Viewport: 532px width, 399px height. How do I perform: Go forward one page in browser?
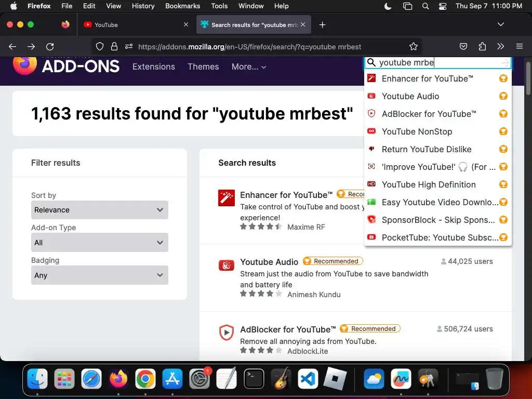click(x=31, y=46)
